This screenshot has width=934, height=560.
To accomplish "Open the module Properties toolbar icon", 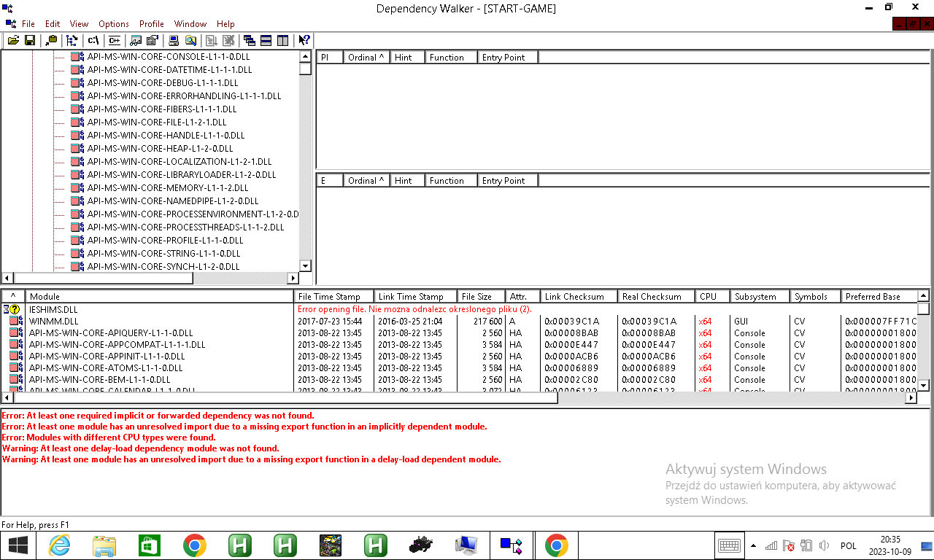I will pyautogui.click(x=153, y=41).
